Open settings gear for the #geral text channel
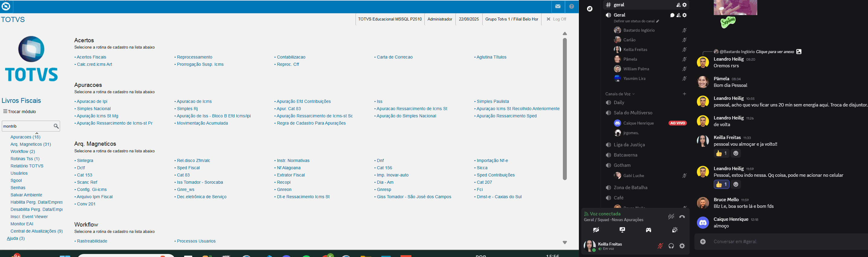 click(685, 5)
